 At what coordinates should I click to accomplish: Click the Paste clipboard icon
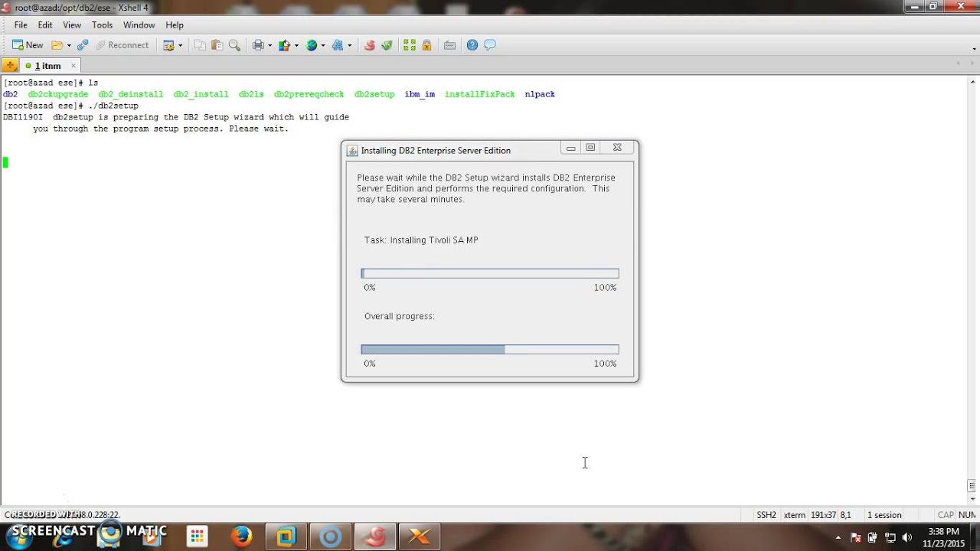point(217,45)
